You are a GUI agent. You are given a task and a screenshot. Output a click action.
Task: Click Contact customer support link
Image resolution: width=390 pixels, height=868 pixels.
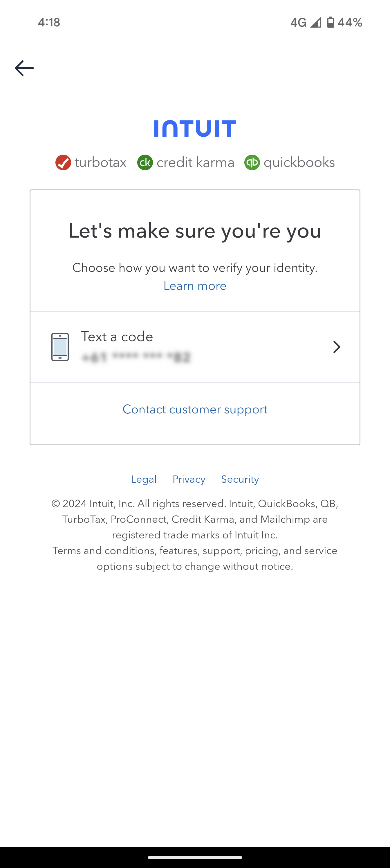[x=195, y=409]
